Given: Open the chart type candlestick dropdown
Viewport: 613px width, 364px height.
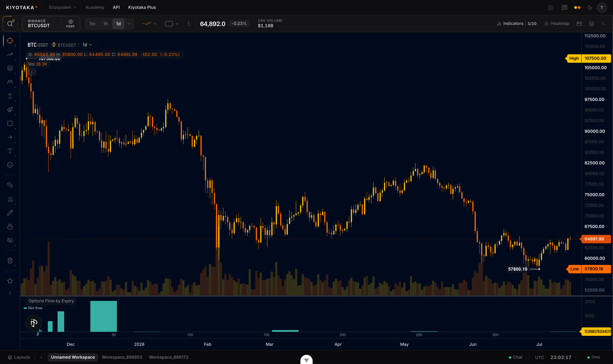Looking at the screenshot, I should pyautogui.click(x=149, y=24).
